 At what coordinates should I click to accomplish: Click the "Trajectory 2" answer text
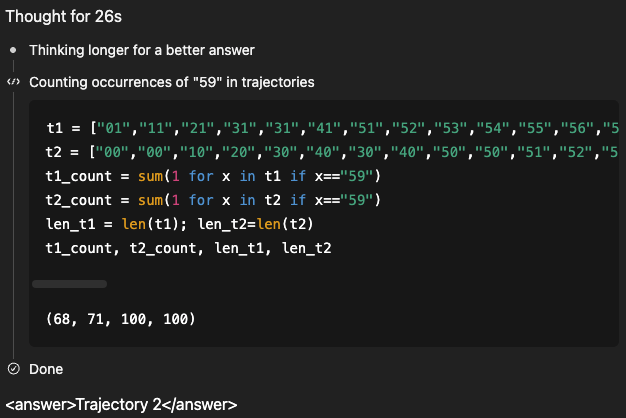pos(121,404)
